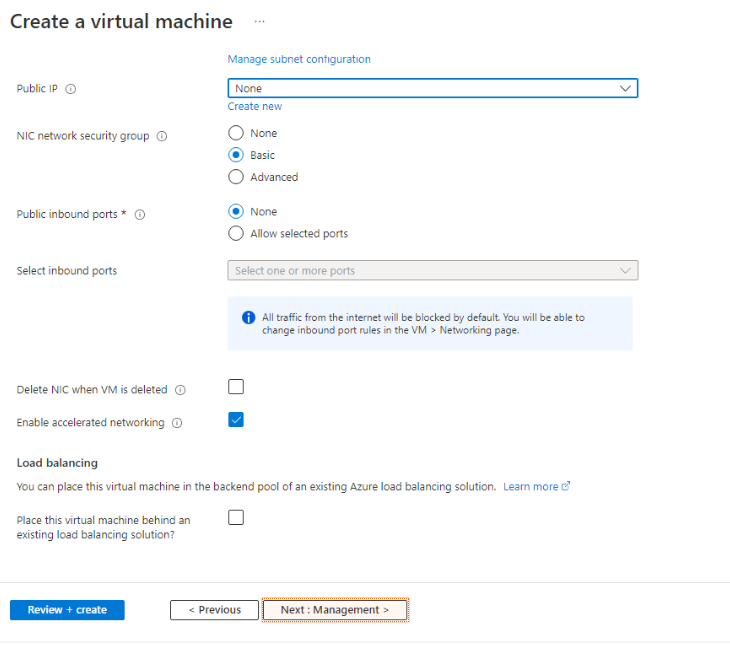Image resolution: width=730 pixels, height=647 pixels.
Task: Select None for NIC network security group
Action: pyautogui.click(x=236, y=133)
